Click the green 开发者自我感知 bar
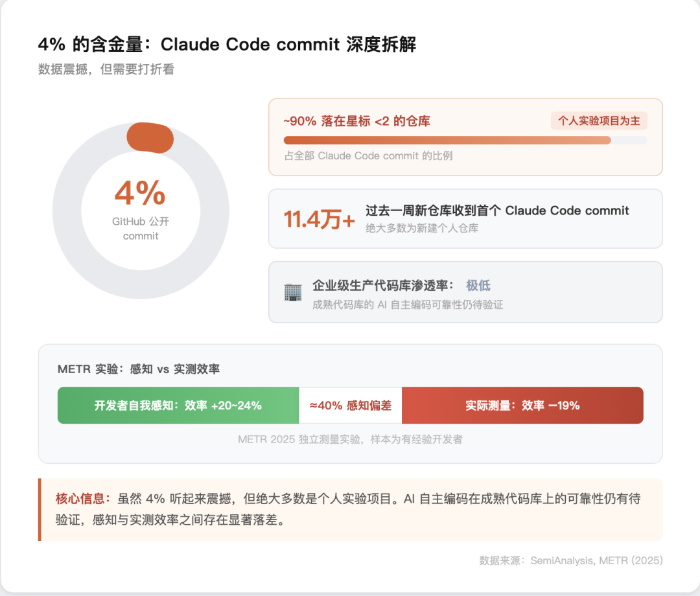 [x=178, y=406]
